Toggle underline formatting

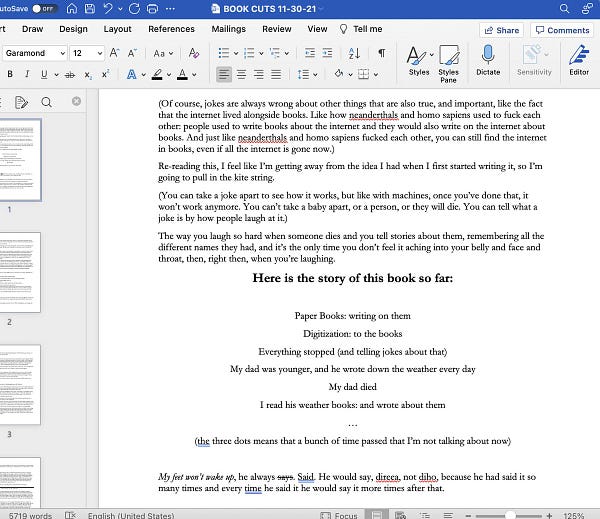coord(44,74)
